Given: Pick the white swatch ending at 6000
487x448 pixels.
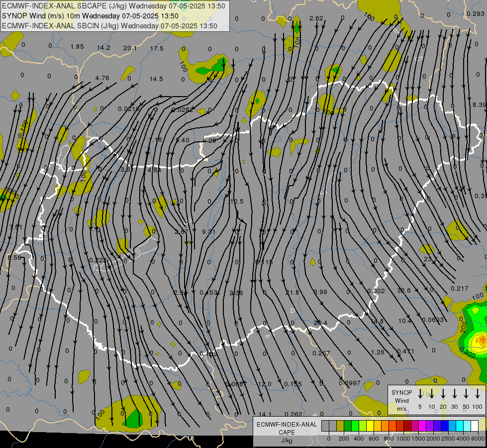Looking at the screenshot, I should click(x=474, y=426).
